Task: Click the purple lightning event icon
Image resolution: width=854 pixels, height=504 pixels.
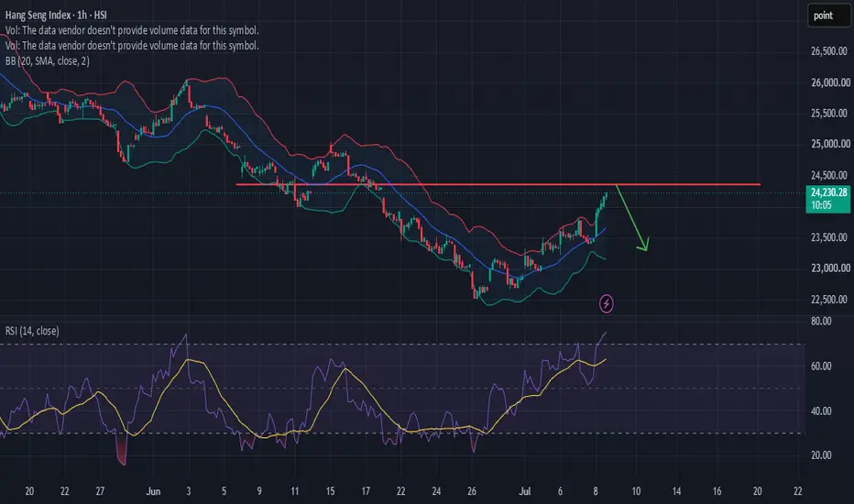Action: pos(607,303)
